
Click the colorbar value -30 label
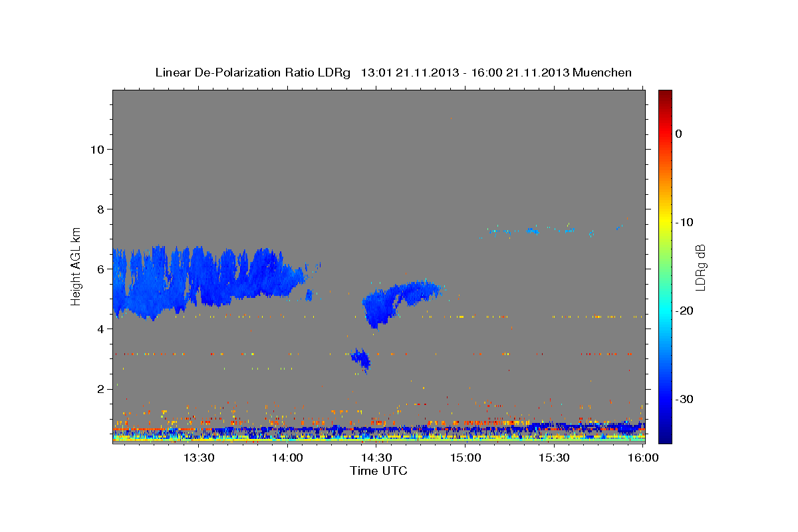685,399
